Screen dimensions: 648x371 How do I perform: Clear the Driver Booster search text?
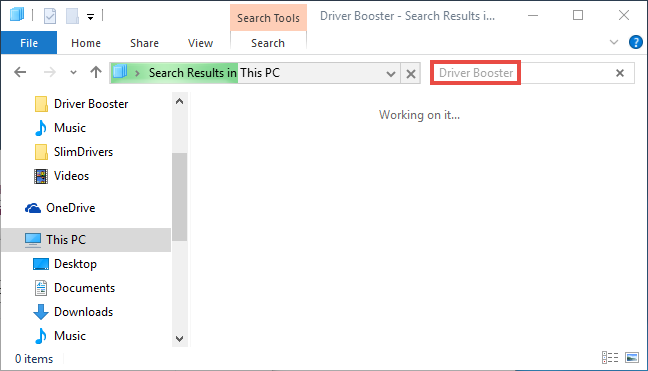[x=620, y=73]
